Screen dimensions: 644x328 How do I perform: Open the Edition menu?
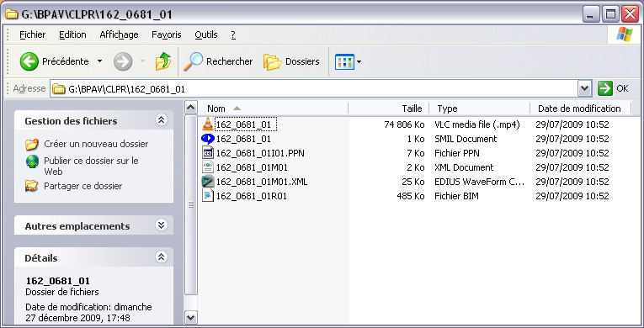[x=72, y=34]
